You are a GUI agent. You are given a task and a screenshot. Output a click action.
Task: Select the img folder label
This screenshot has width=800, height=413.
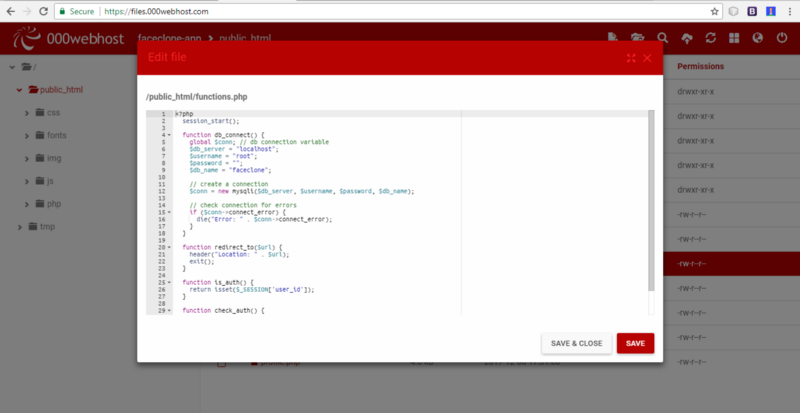54,158
